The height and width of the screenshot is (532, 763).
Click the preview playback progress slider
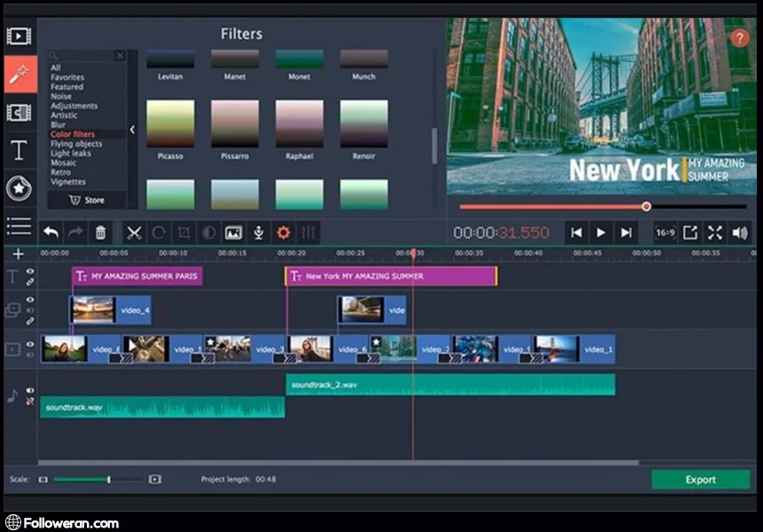(x=646, y=207)
